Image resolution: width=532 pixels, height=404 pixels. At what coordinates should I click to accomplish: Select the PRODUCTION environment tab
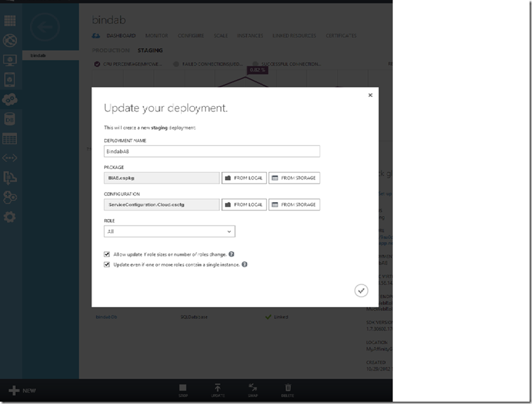[x=111, y=50]
